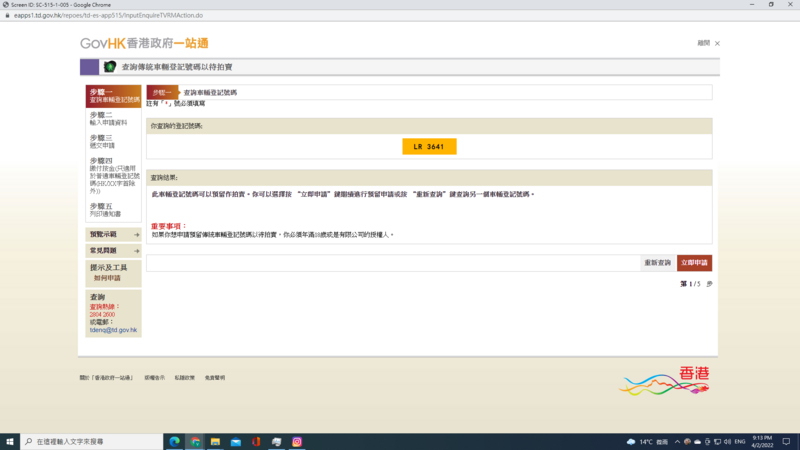Open the Mail app in the taskbar
The image size is (800, 450).
pyautogui.click(x=236, y=441)
